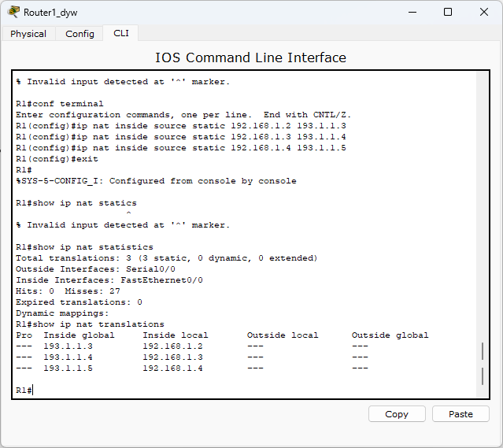Click the 'Dynamic mappings:' line
This screenshot has height=448, width=503.
point(62,313)
